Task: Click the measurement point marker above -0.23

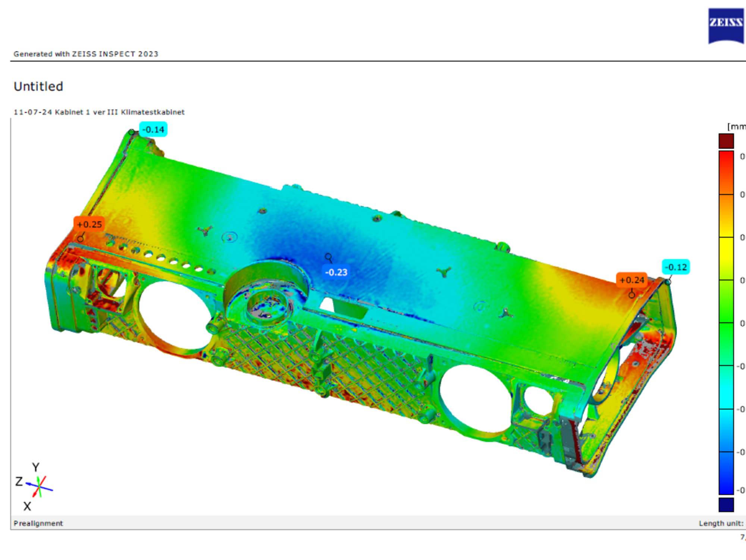Action: (x=328, y=257)
